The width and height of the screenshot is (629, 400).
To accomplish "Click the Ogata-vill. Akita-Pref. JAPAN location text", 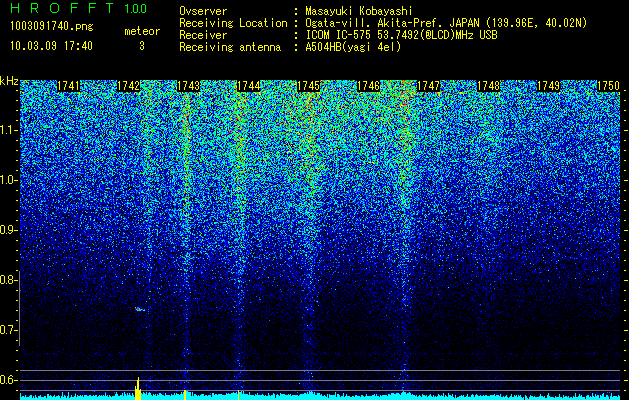I will [x=446, y=23].
